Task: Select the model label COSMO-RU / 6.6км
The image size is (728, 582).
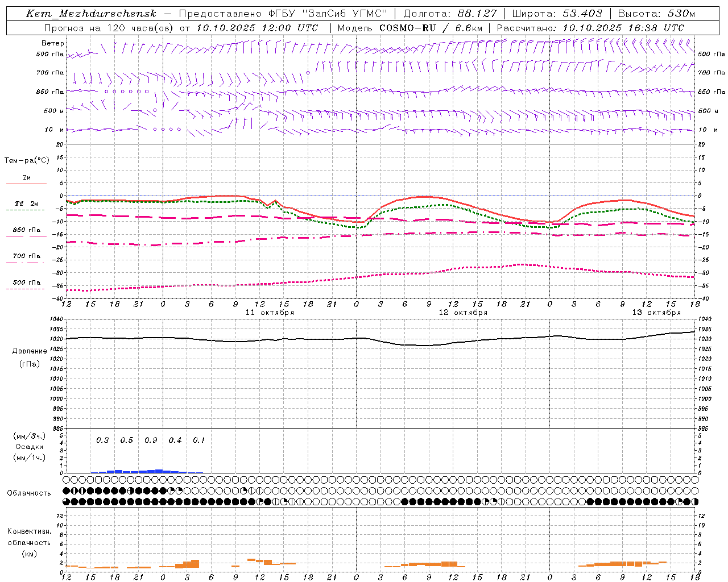Action: (x=431, y=28)
